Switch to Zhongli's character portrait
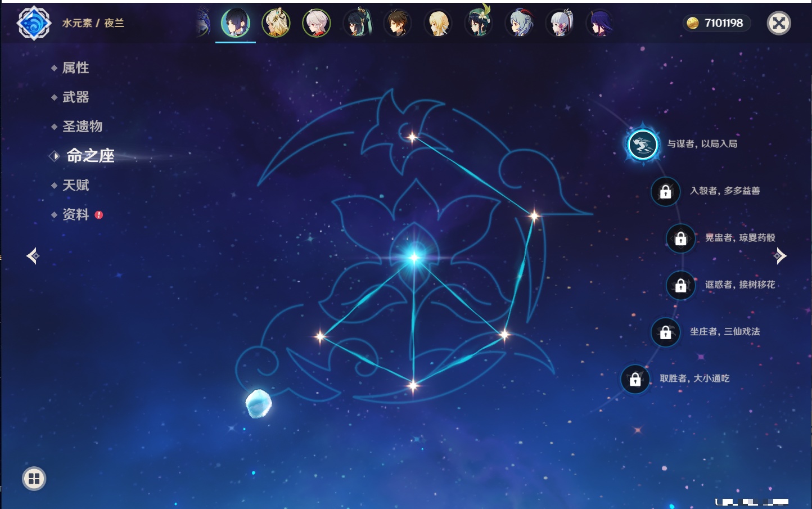812x509 pixels. (398, 23)
